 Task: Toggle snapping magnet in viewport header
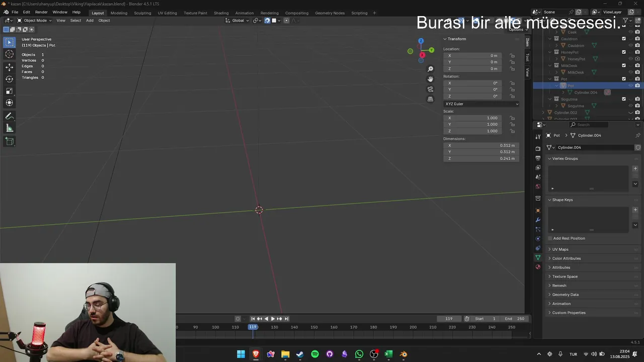pos(267,21)
